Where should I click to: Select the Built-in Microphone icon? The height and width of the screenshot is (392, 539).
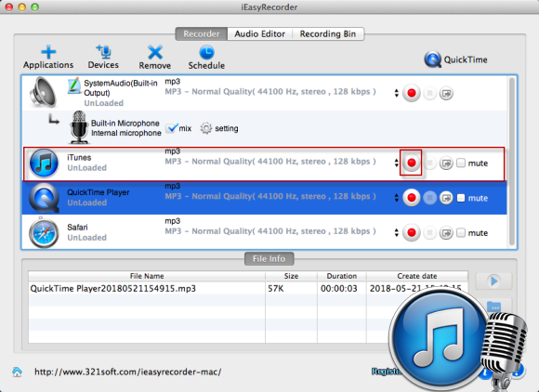click(x=79, y=127)
